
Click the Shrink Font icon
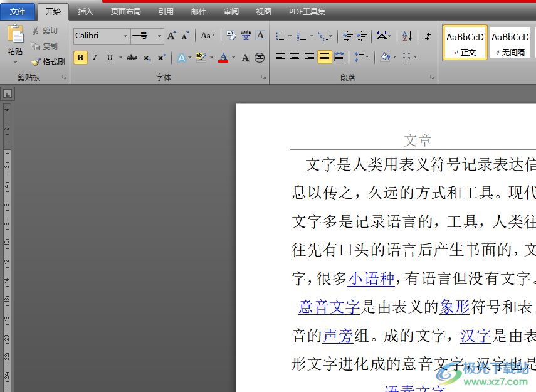(186, 36)
